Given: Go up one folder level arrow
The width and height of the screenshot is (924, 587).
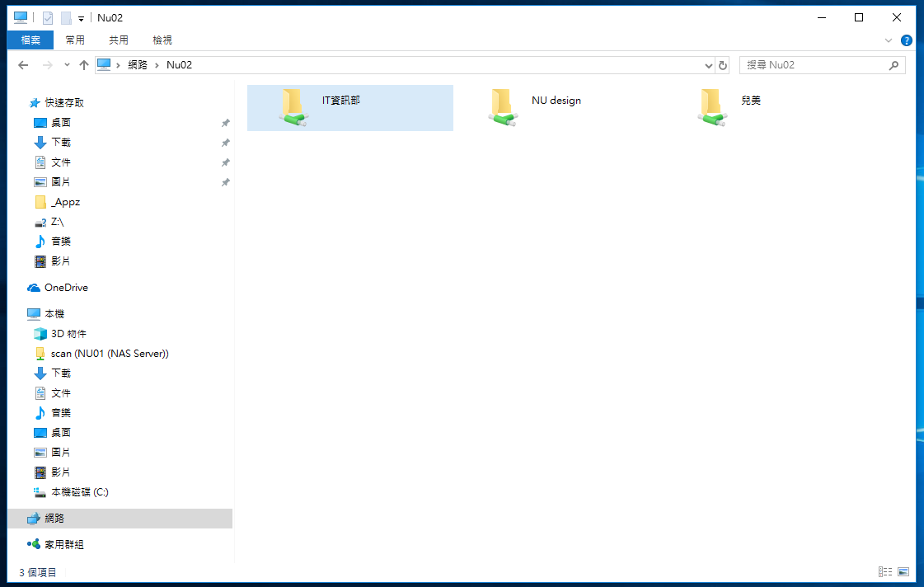Looking at the screenshot, I should pos(83,65).
